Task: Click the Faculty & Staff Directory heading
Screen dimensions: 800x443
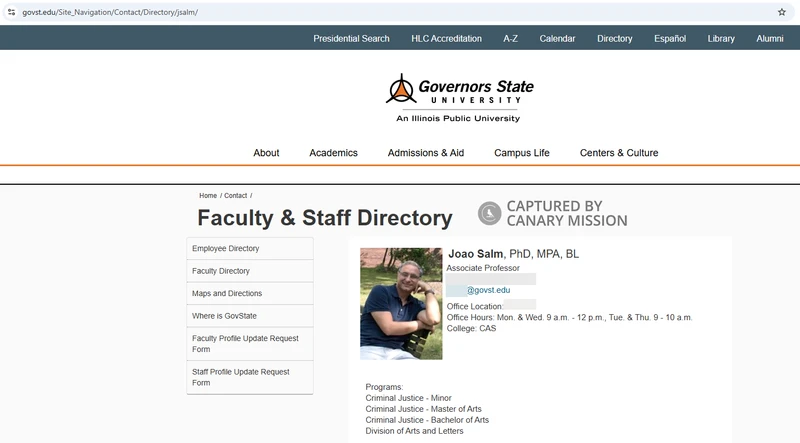Action: click(325, 218)
